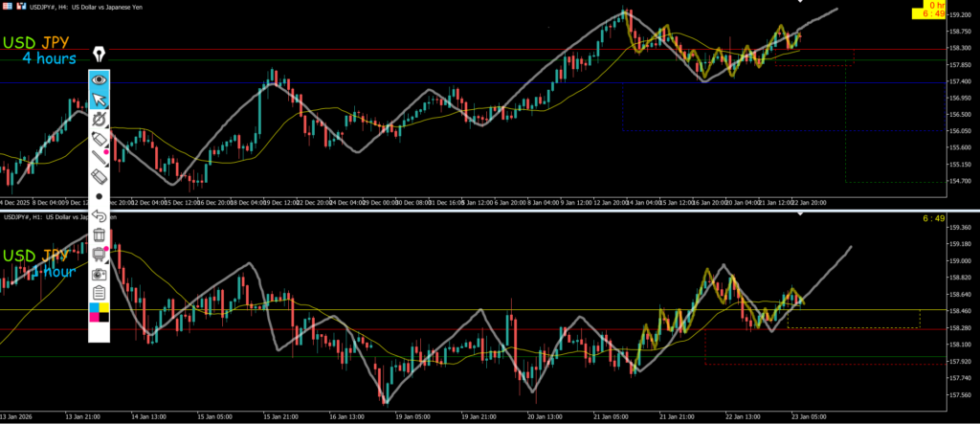Screen dimensions: 980x424
Task: Select the pencil drawing tool
Action: (x=100, y=139)
